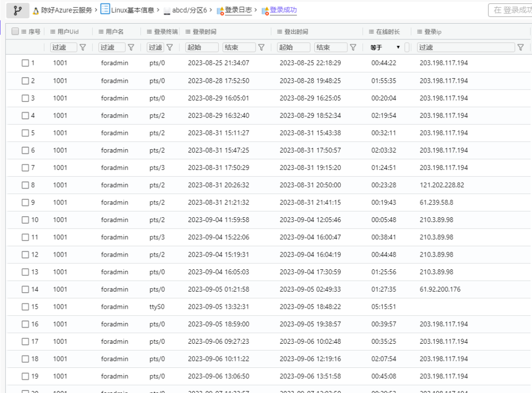Viewport: 532px width, 393px height.
Task: Go to 陈好Azure云服务 breadcrumb
Action: (x=66, y=10)
